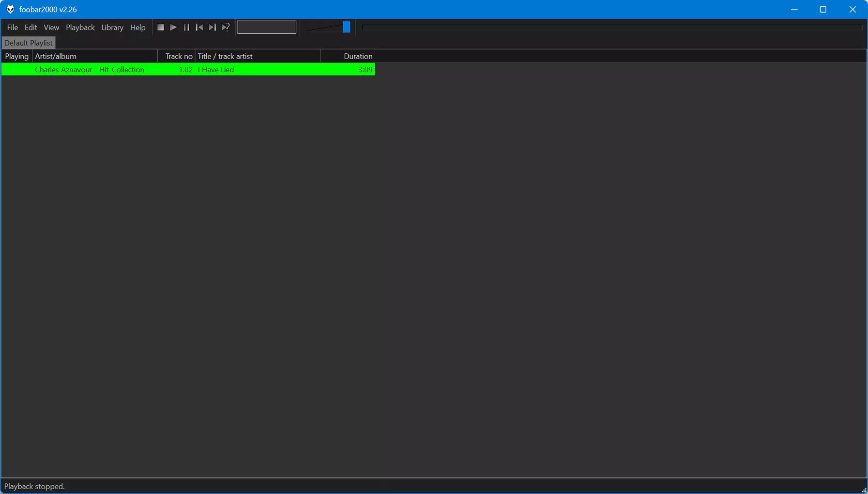Screen dimensions: 868x494
Task: Select the Default Playlist tab
Action: pos(29,43)
